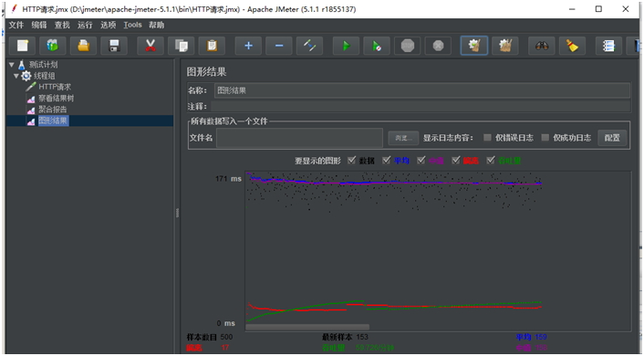The height and width of the screenshot is (356, 644).
Task: Collapse the 线程组 tree node arrow
Action: coord(16,76)
